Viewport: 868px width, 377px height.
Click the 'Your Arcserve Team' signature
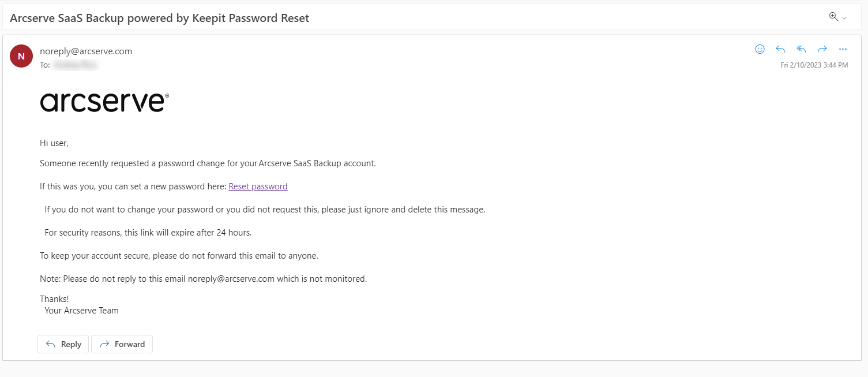pos(81,311)
